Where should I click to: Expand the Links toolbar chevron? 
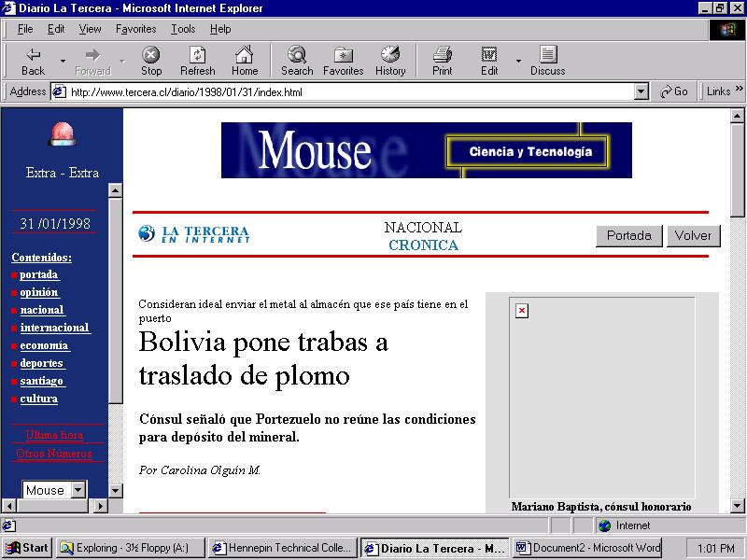click(x=739, y=89)
